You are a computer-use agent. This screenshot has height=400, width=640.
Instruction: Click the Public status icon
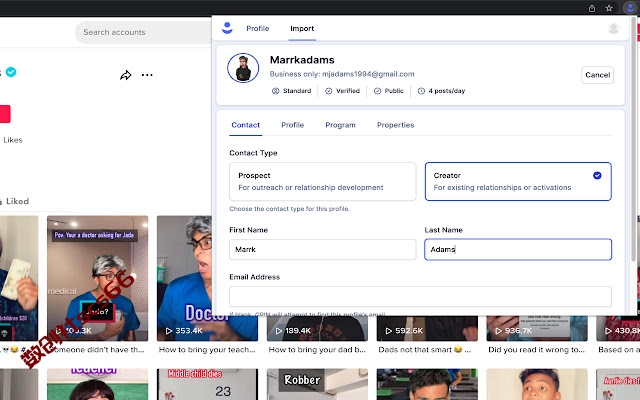[x=378, y=91]
